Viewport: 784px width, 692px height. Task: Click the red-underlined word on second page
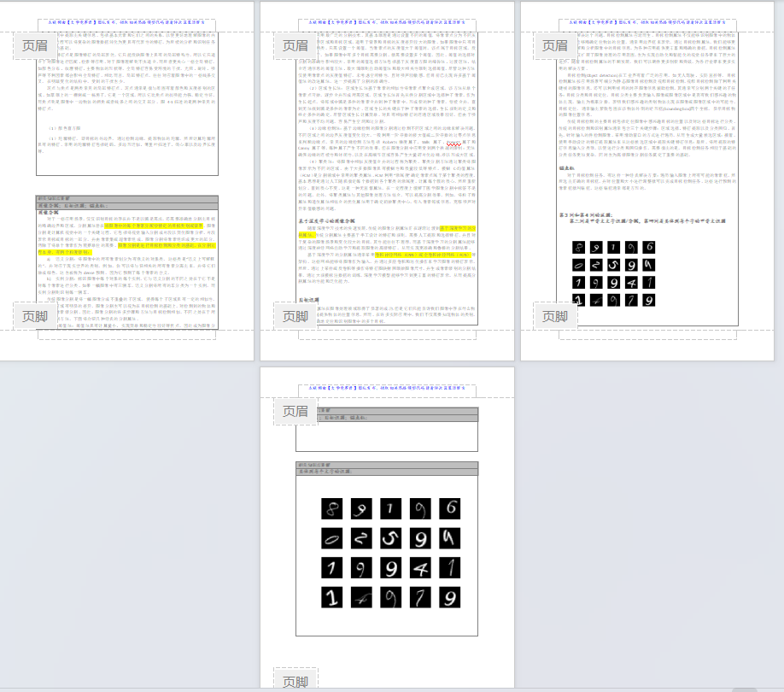[x=453, y=142]
